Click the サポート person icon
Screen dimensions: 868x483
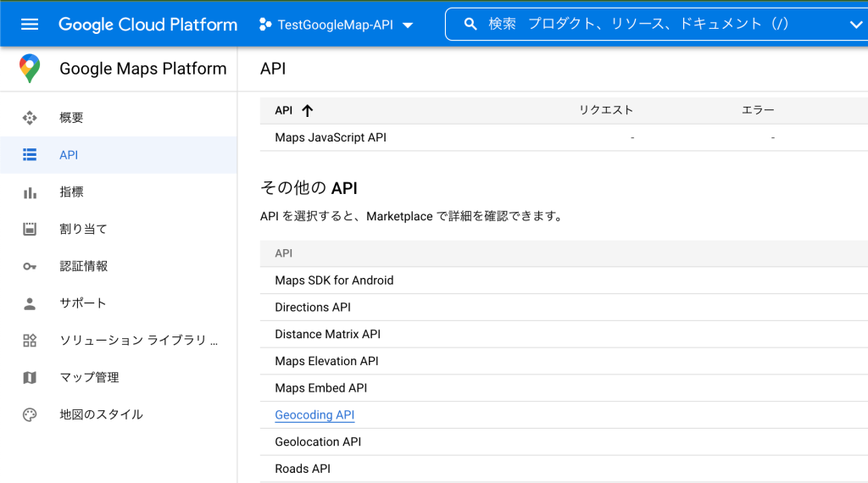(30, 303)
